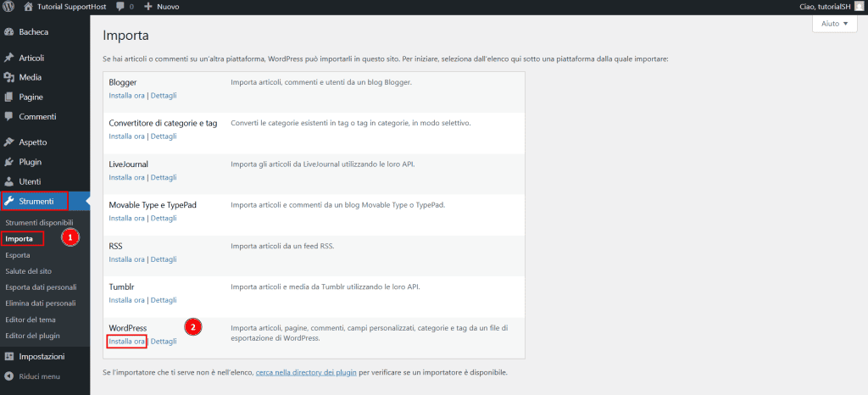Open the WordPress logo menu

(x=8, y=7)
